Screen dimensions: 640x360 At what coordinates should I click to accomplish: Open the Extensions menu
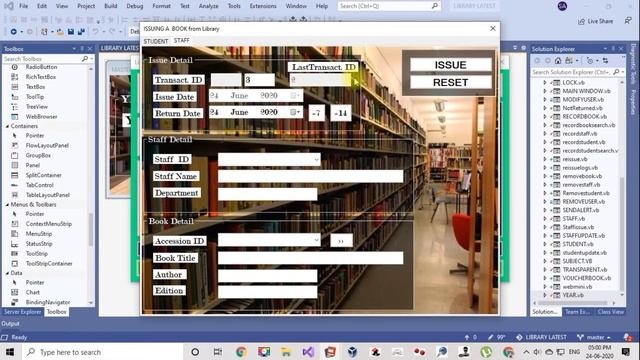[263, 6]
